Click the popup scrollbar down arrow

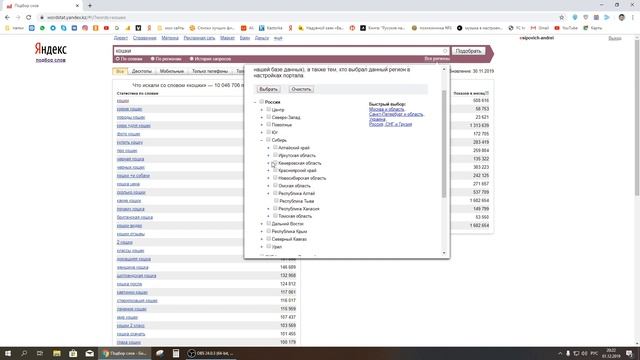(x=444, y=253)
